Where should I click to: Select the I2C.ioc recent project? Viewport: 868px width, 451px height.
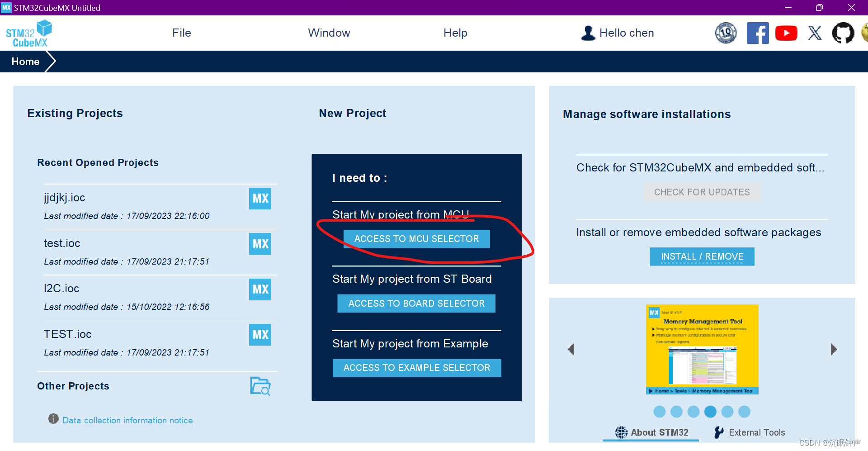coord(61,289)
